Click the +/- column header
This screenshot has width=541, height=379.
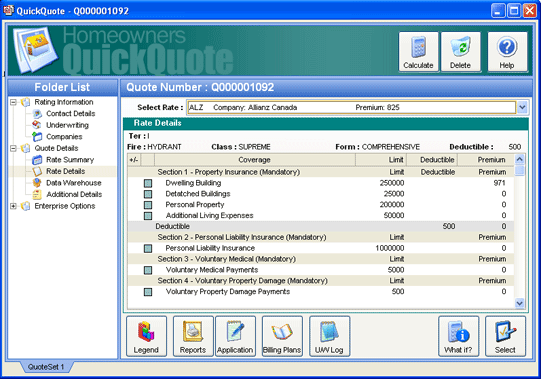click(x=134, y=160)
